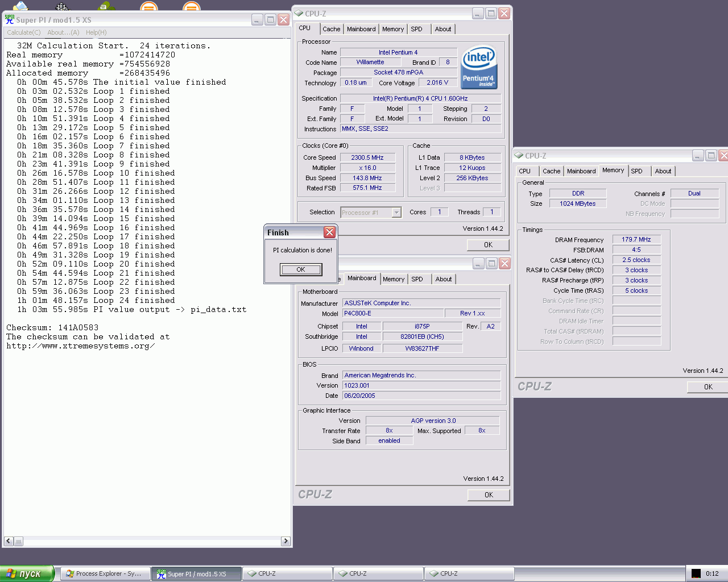Viewport: 728px width, 582px height.
Task: Click the Rated FSB 575.1 MHz value
Action: tap(367, 188)
